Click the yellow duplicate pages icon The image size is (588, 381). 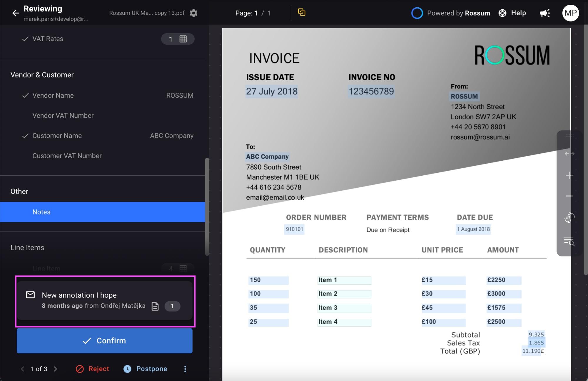[x=302, y=12]
